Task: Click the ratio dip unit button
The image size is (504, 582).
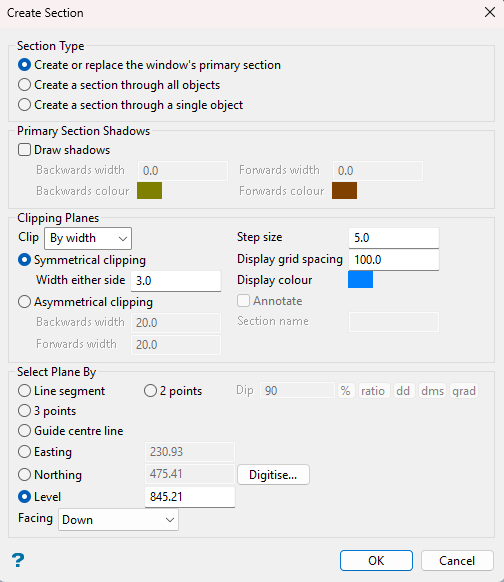Action: coord(373,391)
